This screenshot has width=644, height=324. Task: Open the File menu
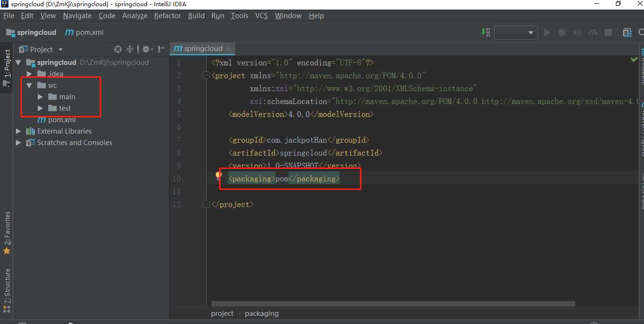[x=9, y=16]
